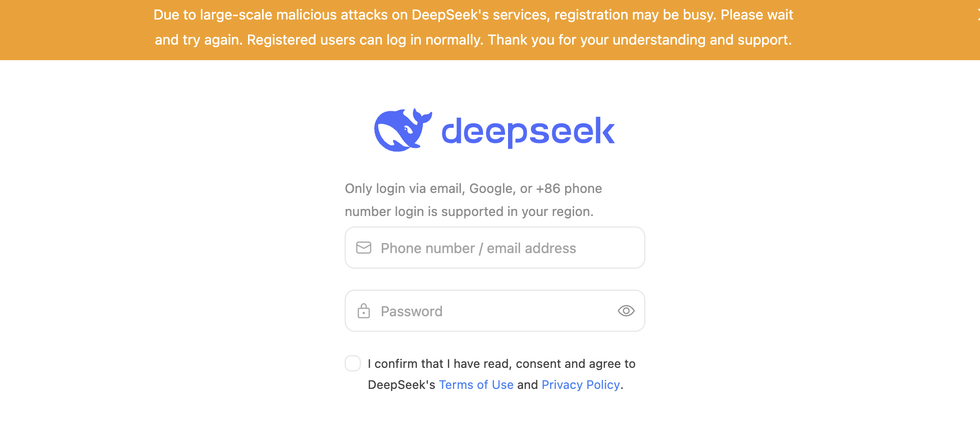Click the "email address" placeholder text

[532, 248]
